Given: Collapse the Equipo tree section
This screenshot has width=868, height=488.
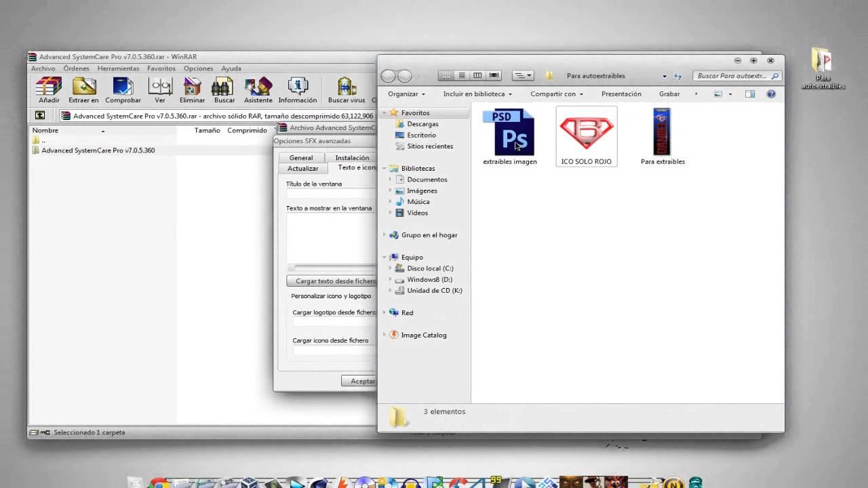Looking at the screenshot, I should pos(384,258).
